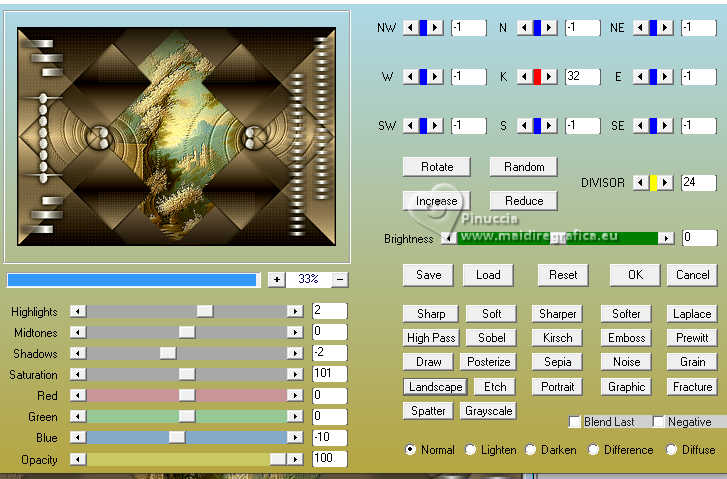
Task: Apply the Landscape preset
Action: click(435, 387)
